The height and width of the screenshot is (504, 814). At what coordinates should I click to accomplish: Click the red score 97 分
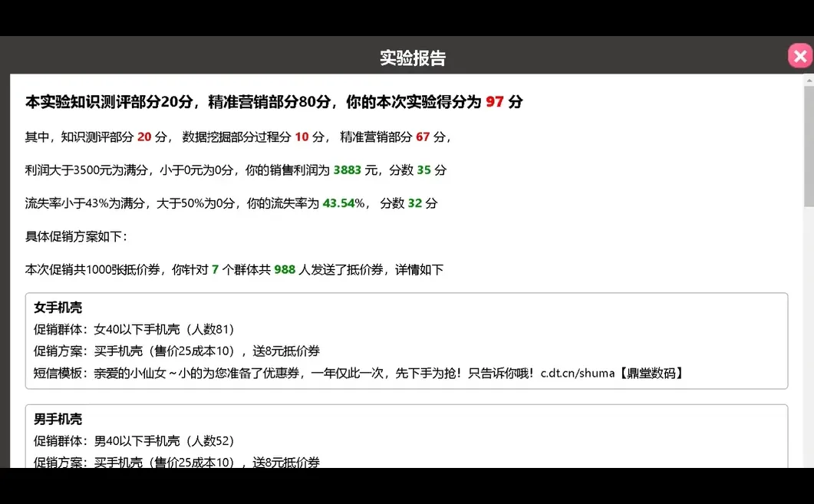496,101
